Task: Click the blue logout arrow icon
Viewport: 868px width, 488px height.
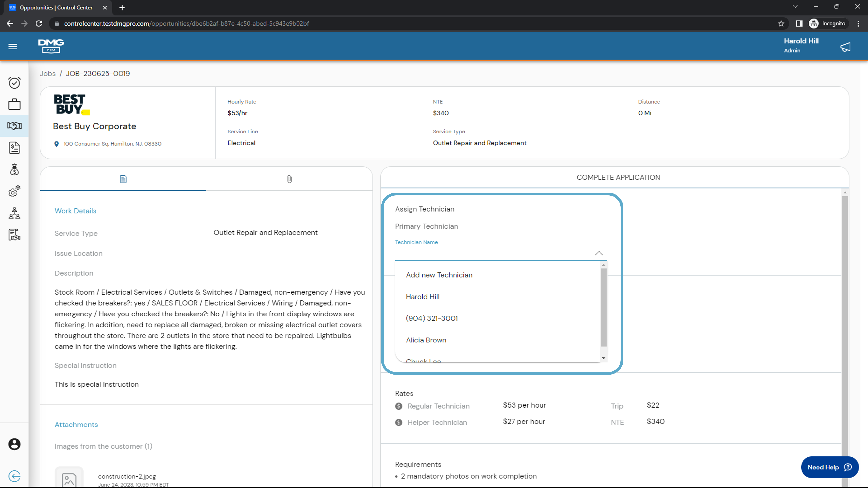Action: click(x=14, y=476)
